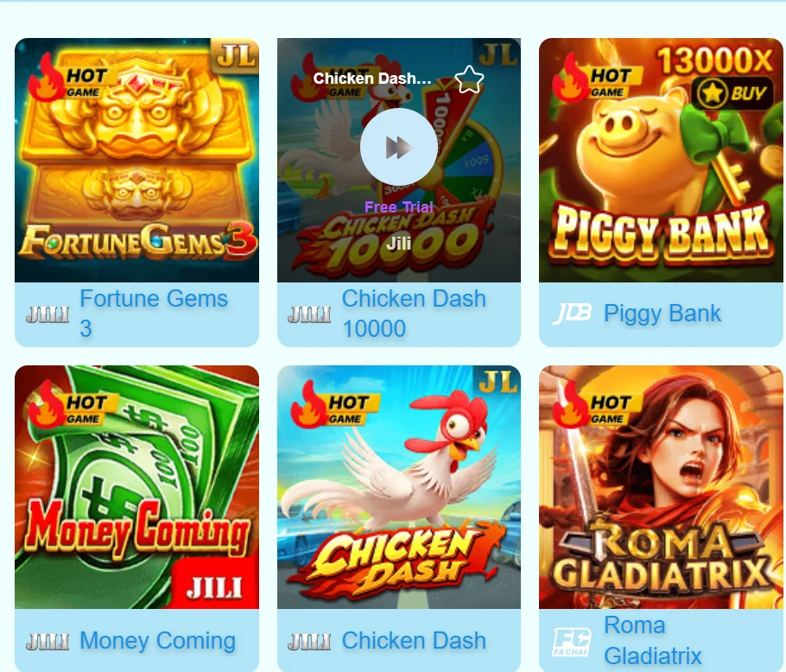Open the Money Coming game thumbnail
Screen dimensions: 786x672
tap(136, 487)
